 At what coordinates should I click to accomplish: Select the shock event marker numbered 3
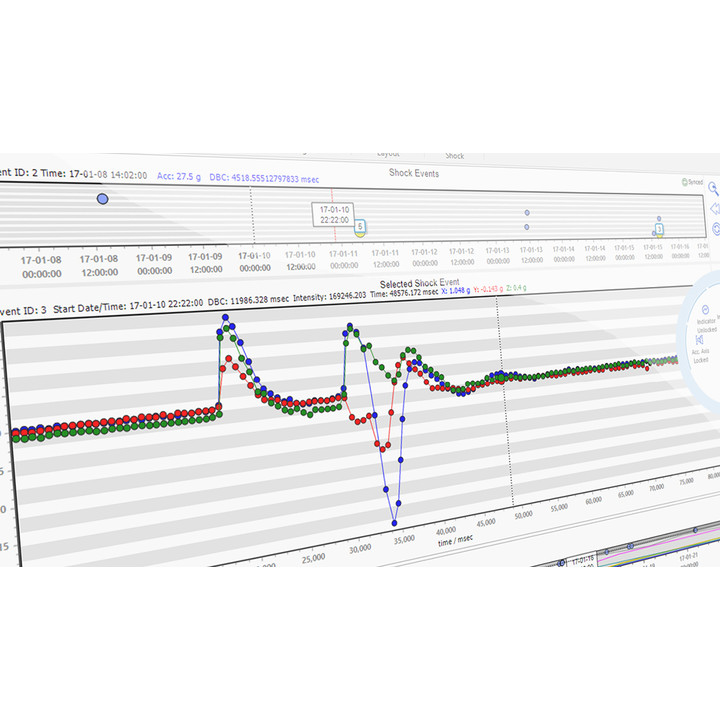click(x=658, y=229)
